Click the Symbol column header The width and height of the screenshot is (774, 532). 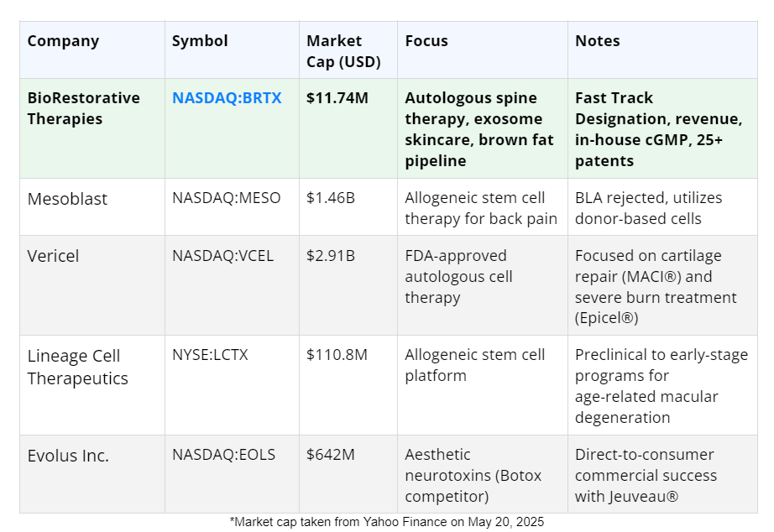click(x=200, y=41)
